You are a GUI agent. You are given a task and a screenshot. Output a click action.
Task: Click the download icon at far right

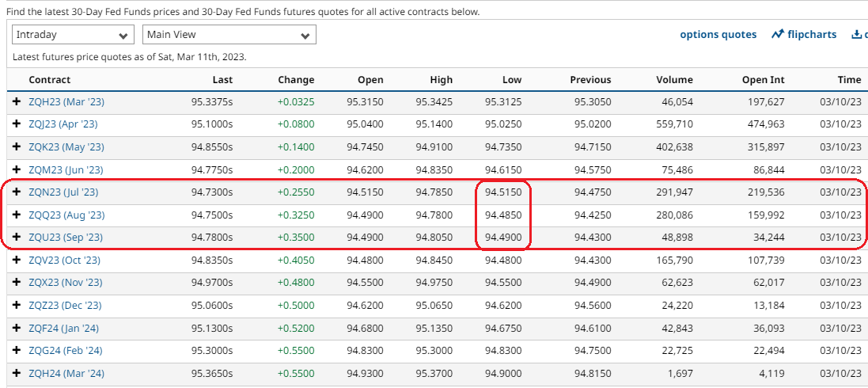coord(856,35)
